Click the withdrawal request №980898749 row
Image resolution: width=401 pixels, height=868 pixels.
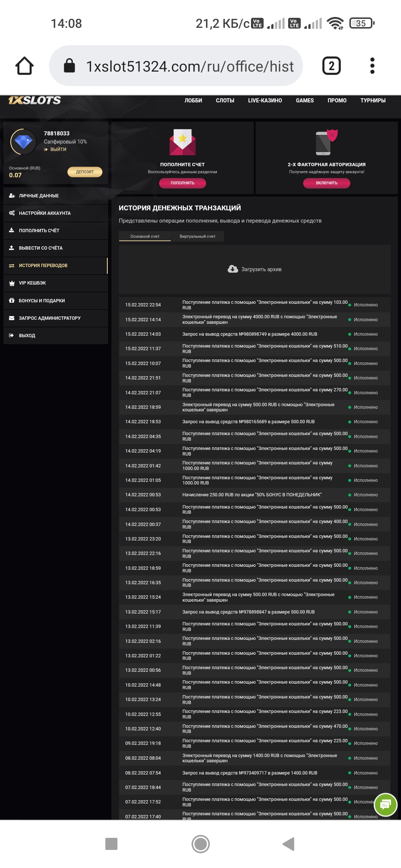[254, 334]
